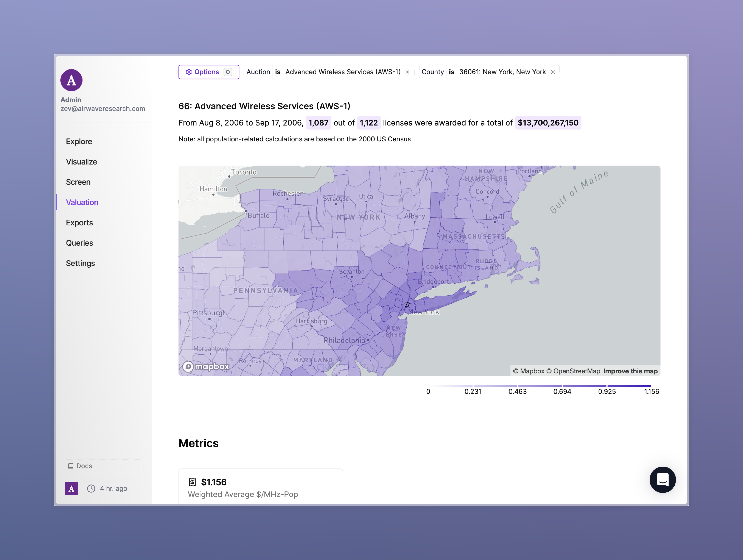The image size is (743, 560).
Task: Click the Admin avatar at the top left
Action: pos(71,80)
